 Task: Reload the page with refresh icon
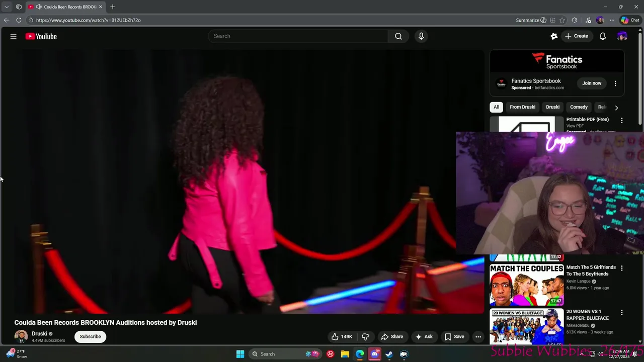pos(19,20)
